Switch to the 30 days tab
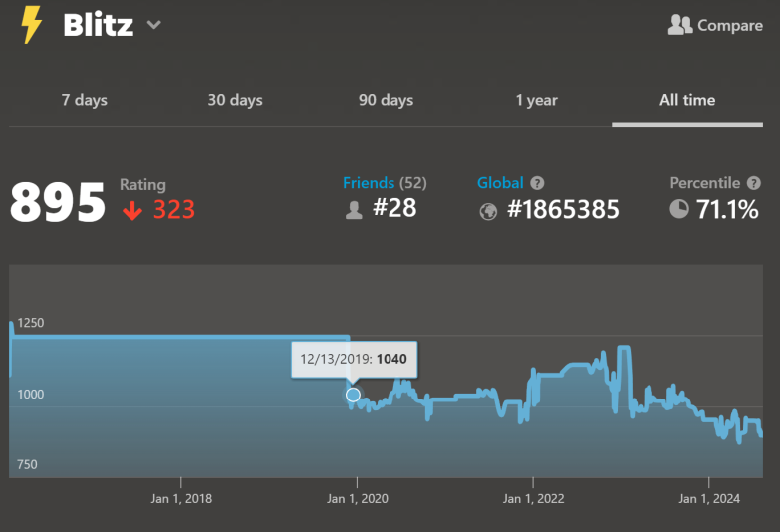 235,100
